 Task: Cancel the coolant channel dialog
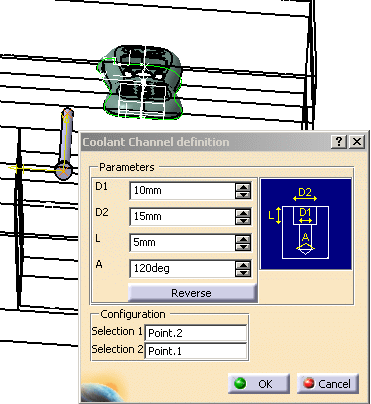[x=328, y=383]
